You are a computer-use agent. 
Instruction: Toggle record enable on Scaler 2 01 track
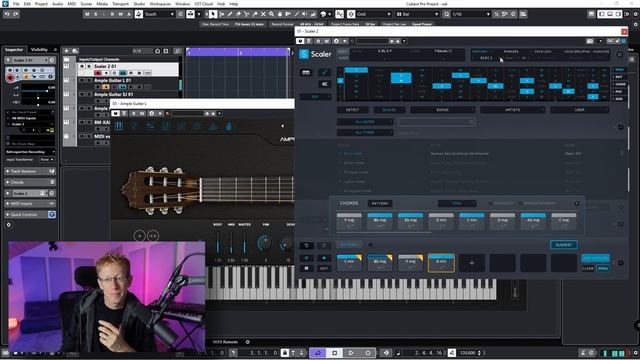click(98, 73)
